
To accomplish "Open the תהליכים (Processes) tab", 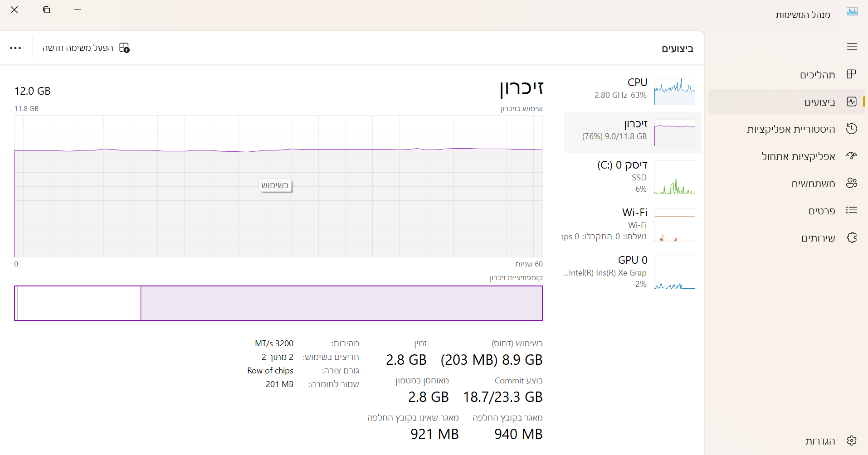I will [786, 74].
